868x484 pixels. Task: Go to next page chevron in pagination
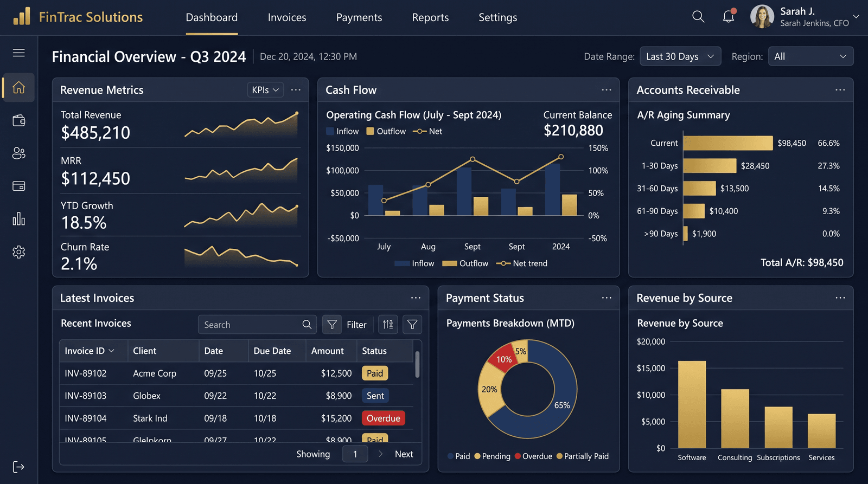(x=381, y=454)
